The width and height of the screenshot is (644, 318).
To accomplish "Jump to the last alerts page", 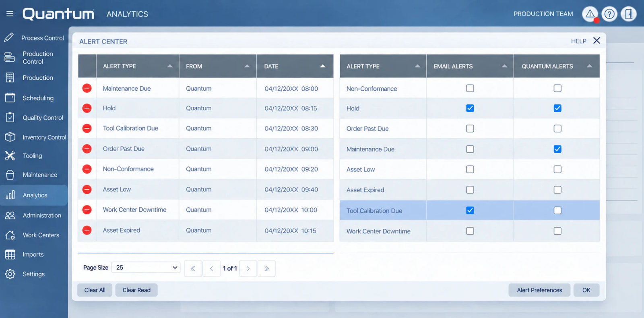I will 266,268.
